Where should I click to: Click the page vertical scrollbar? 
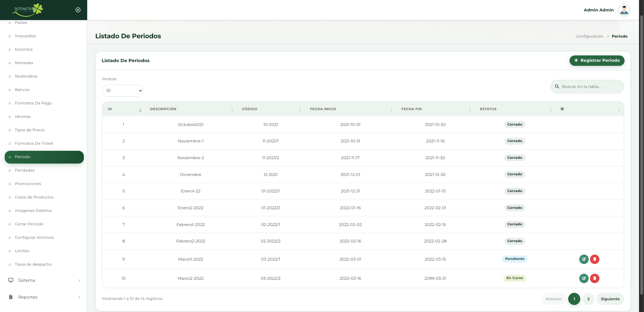[641, 154]
